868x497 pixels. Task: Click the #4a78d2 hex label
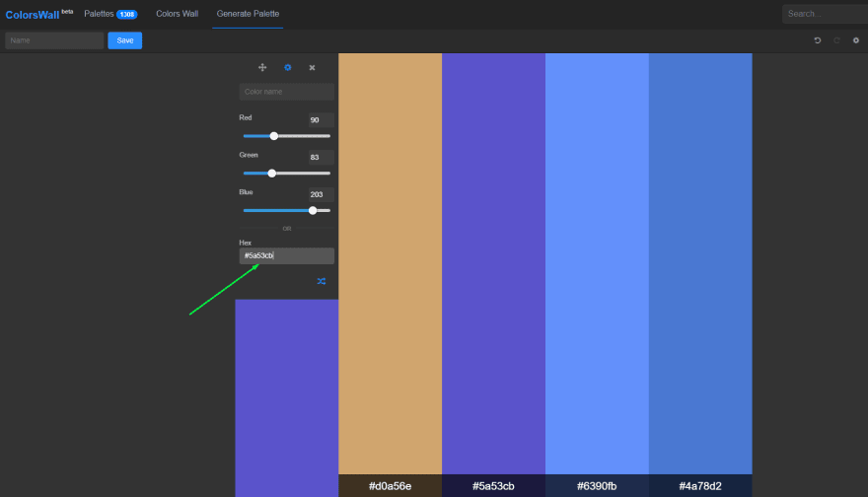(x=700, y=486)
